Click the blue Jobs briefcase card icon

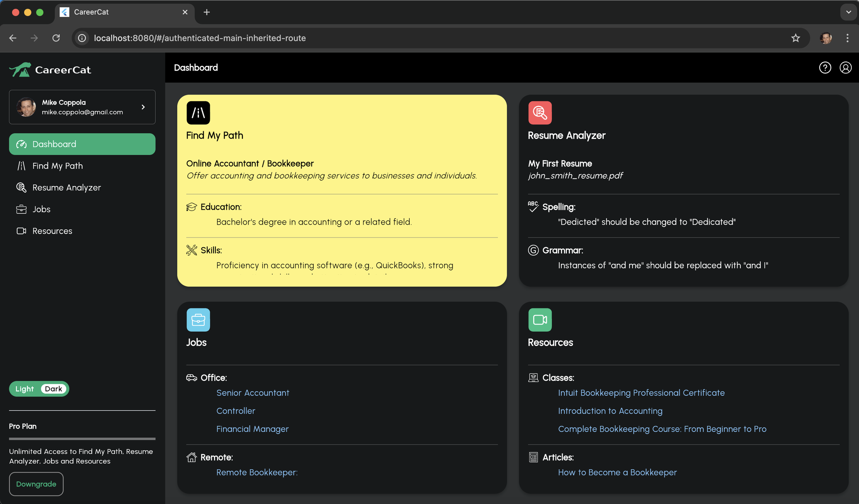click(x=198, y=320)
